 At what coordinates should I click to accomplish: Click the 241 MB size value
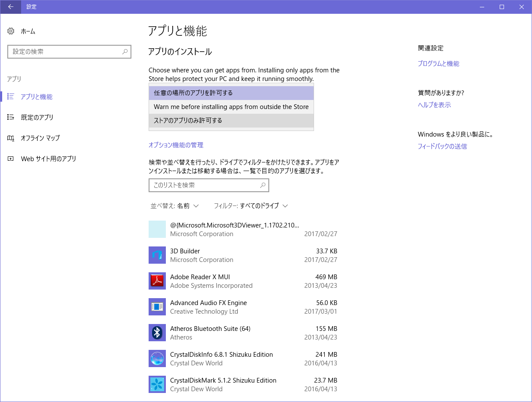326,355
